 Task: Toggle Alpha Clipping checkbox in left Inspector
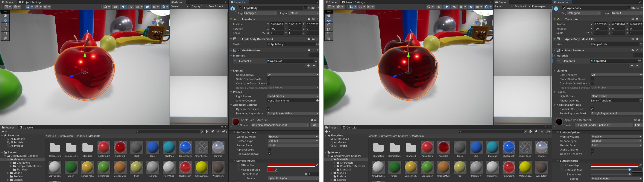pyautogui.click(x=269, y=150)
